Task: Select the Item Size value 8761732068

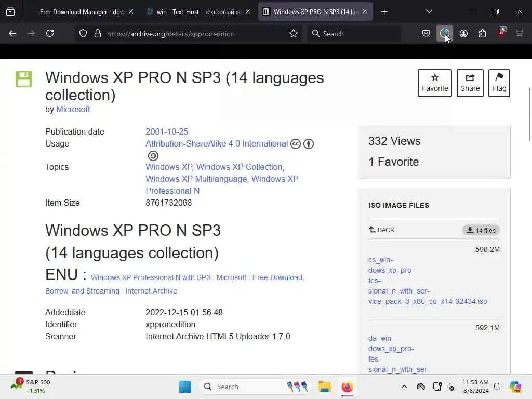Action: [x=169, y=203]
